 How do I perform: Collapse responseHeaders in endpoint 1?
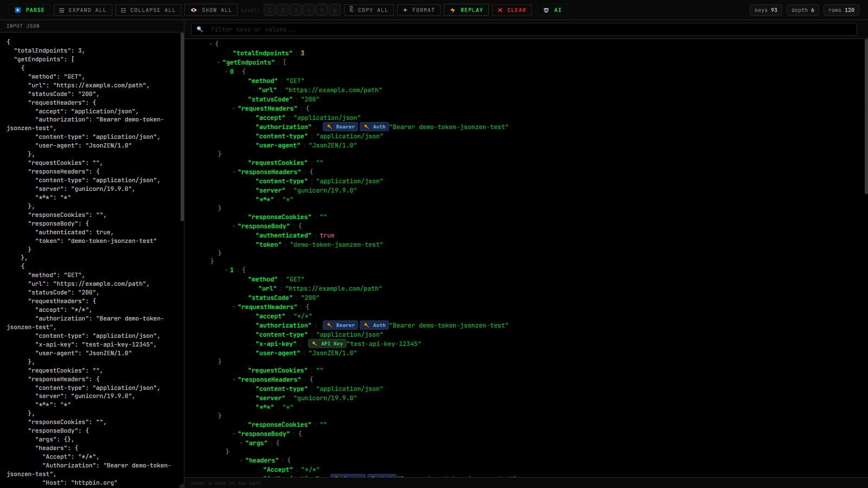[234, 380]
